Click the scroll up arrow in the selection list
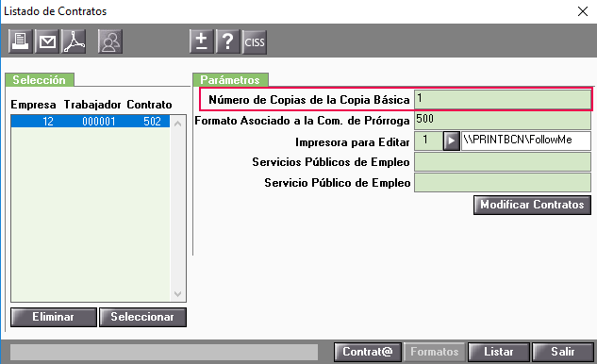Image resolution: width=597 pixels, height=364 pixels. (x=178, y=124)
